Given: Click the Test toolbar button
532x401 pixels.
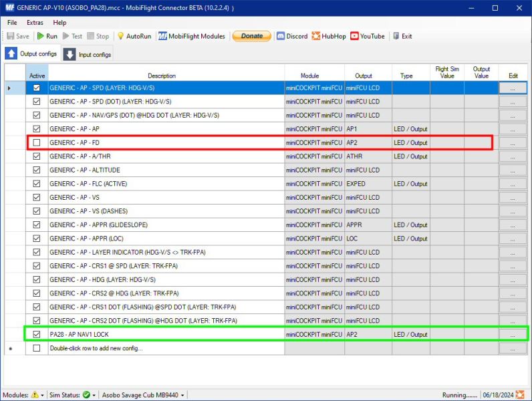Looking at the screenshot, I should pos(72,36).
